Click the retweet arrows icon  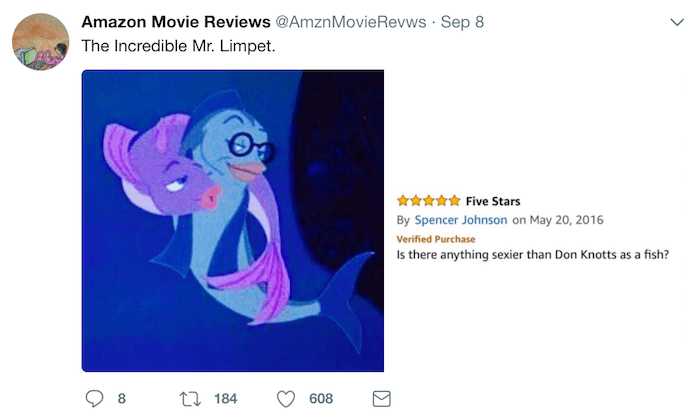190,398
